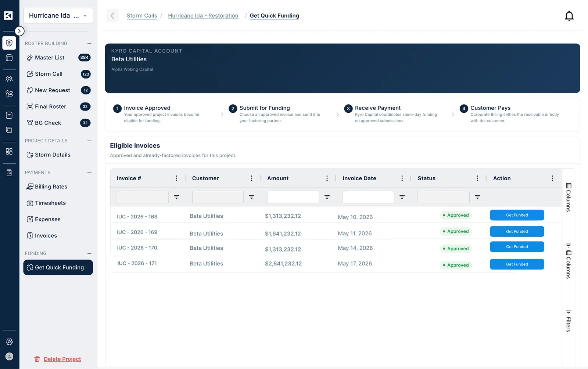
Task: Open the user profile avatar
Action: 10,356
